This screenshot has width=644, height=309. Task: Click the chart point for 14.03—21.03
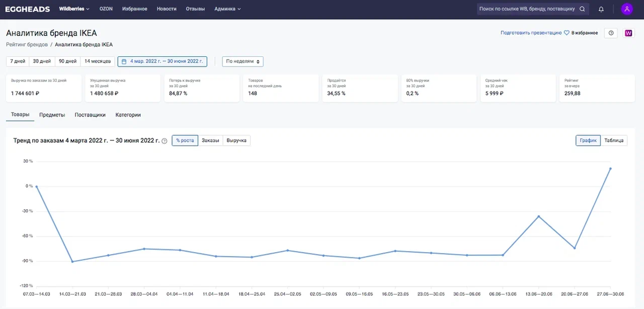point(72,262)
